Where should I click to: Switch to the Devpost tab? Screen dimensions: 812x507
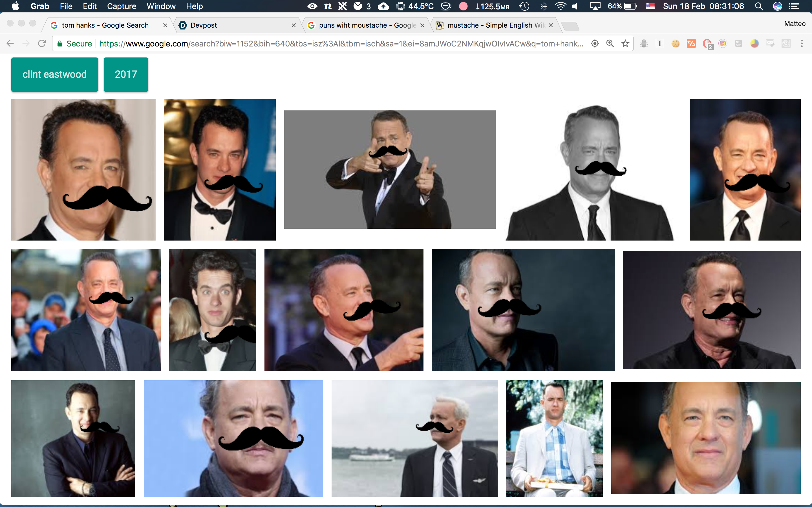(235, 25)
